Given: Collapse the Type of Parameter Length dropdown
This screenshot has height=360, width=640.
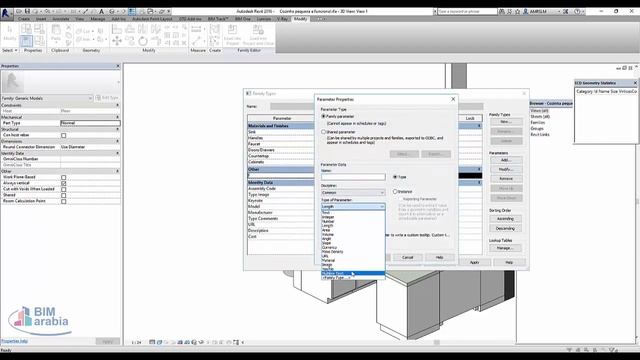Looking at the screenshot, I should (x=353, y=207).
